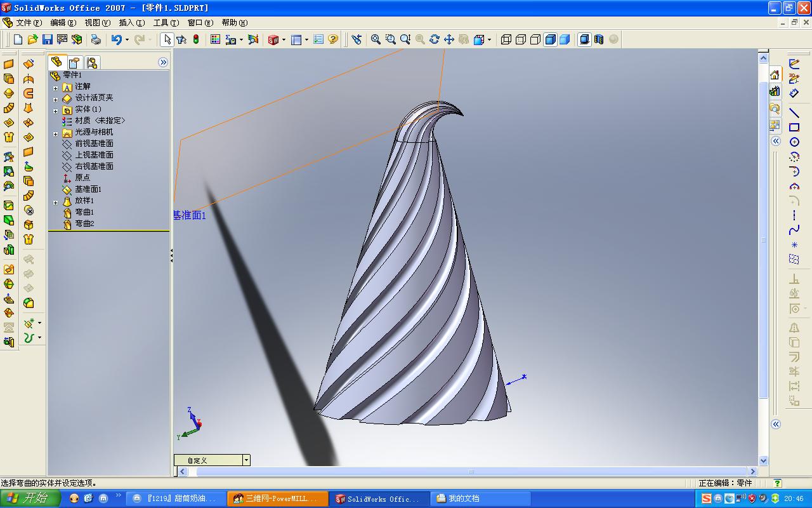Switch to Hidden Lines Removed display style
The width and height of the screenshot is (812, 508).
535,39
